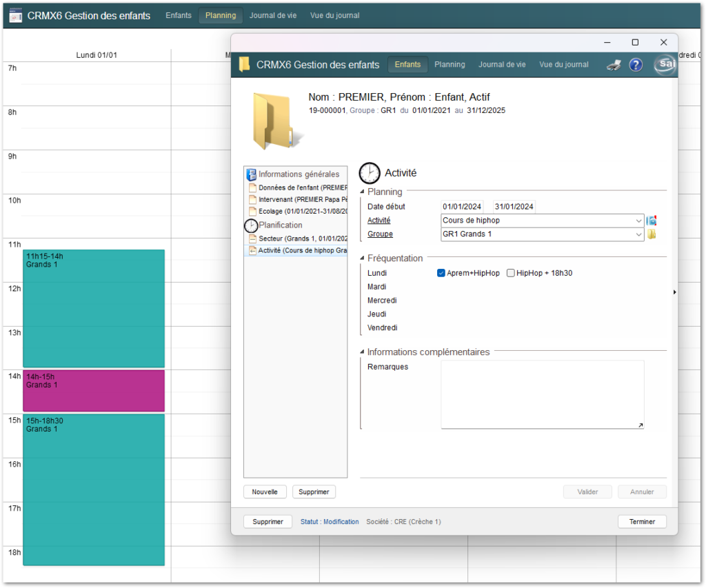Screen dimensions: 706x588
Task: Select Planning tab in the background window
Action: click(x=221, y=15)
